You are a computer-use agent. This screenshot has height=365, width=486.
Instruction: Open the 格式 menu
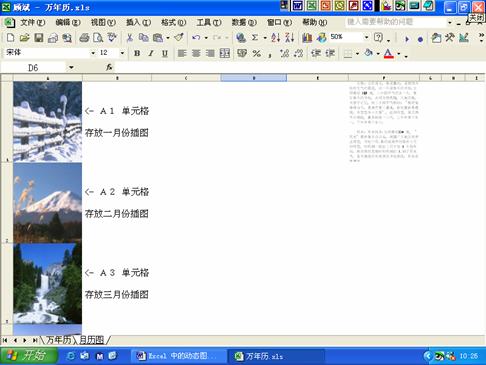tap(173, 22)
